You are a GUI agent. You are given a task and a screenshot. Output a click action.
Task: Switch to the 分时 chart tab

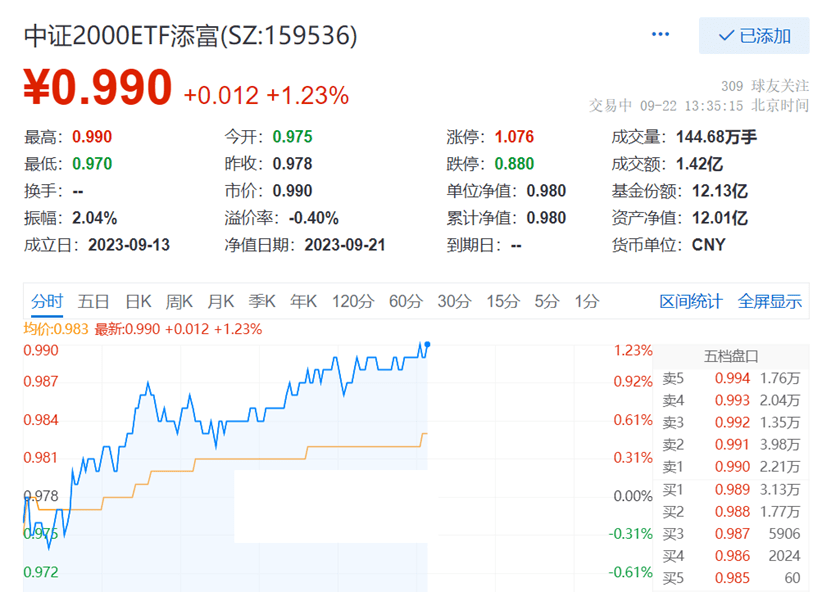click(46, 301)
